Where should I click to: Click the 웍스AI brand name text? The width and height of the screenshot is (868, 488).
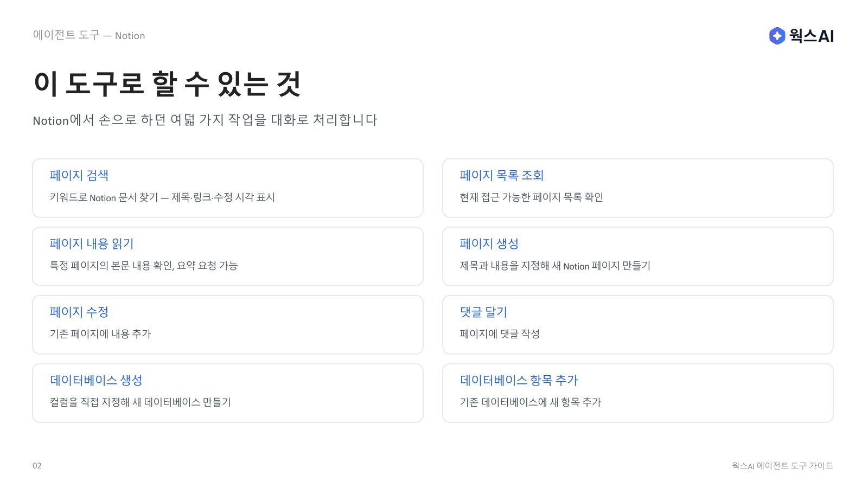[812, 36]
